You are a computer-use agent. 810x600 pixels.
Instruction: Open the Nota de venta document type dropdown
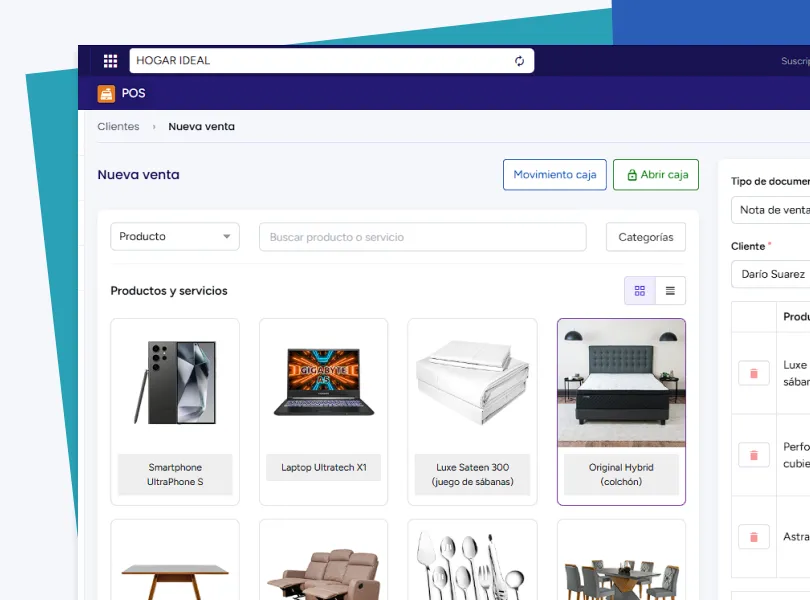(x=771, y=210)
